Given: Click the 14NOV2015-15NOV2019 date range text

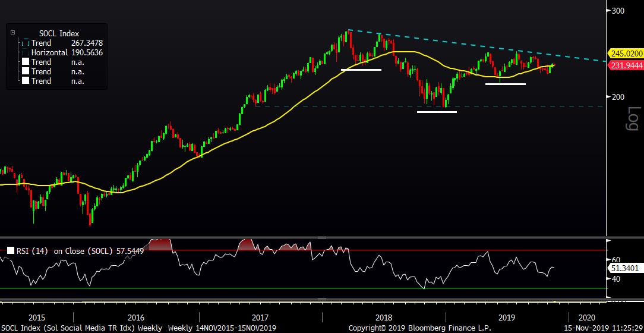Looking at the screenshot, I should [236, 328].
